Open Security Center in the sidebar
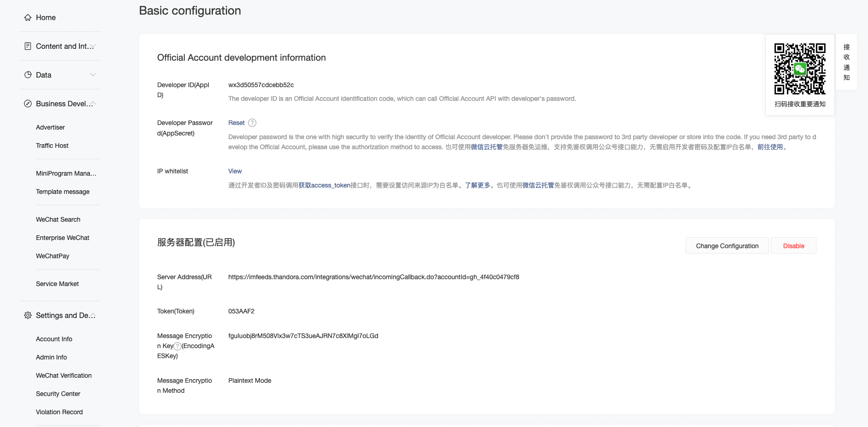The image size is (868, 427). [x=58, y=394]
